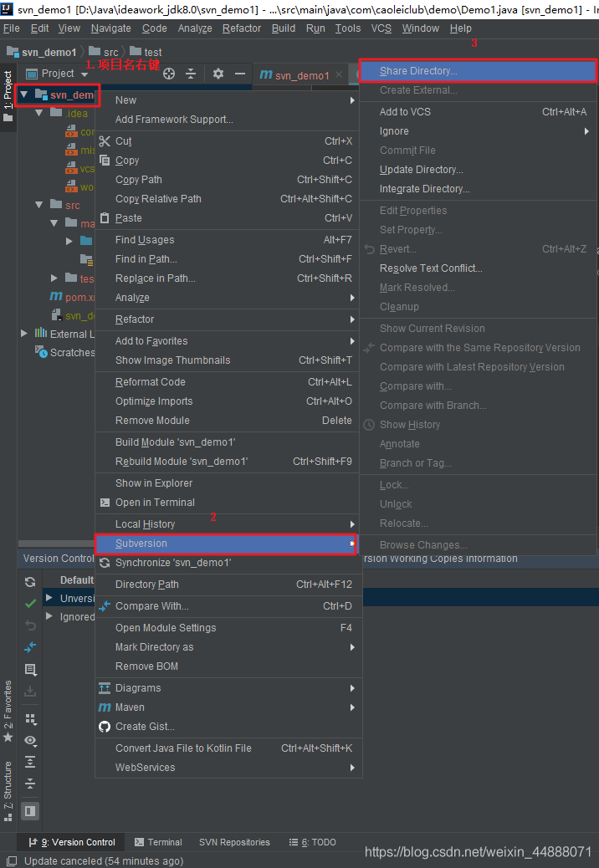Toggle preview diff panel icon
The width and height of the screenshot is (599, 868).
(30, 811)
